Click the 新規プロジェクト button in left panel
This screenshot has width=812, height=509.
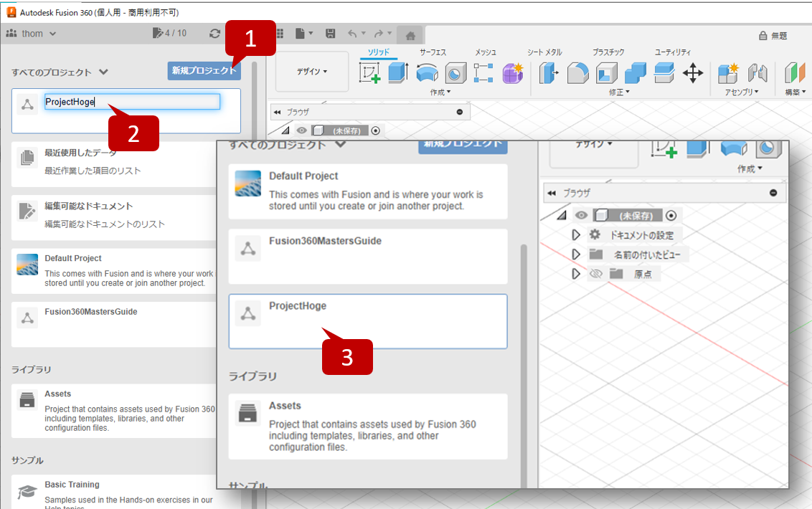(204, 70)
